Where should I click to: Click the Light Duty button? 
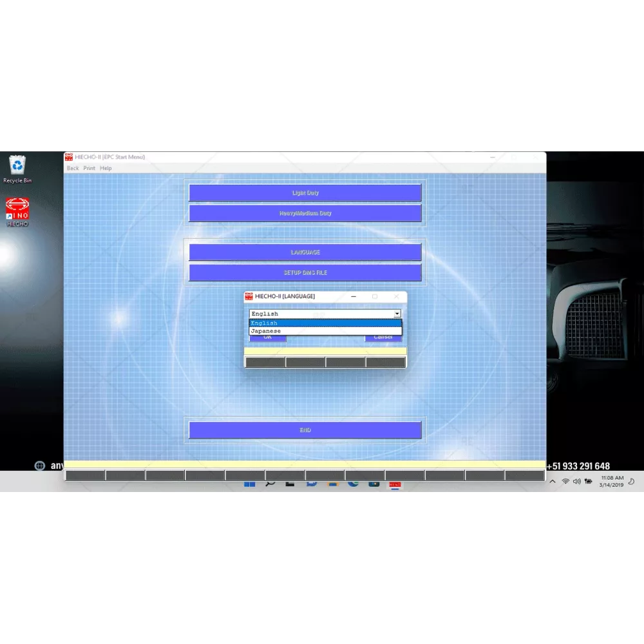tap(305, 193)
